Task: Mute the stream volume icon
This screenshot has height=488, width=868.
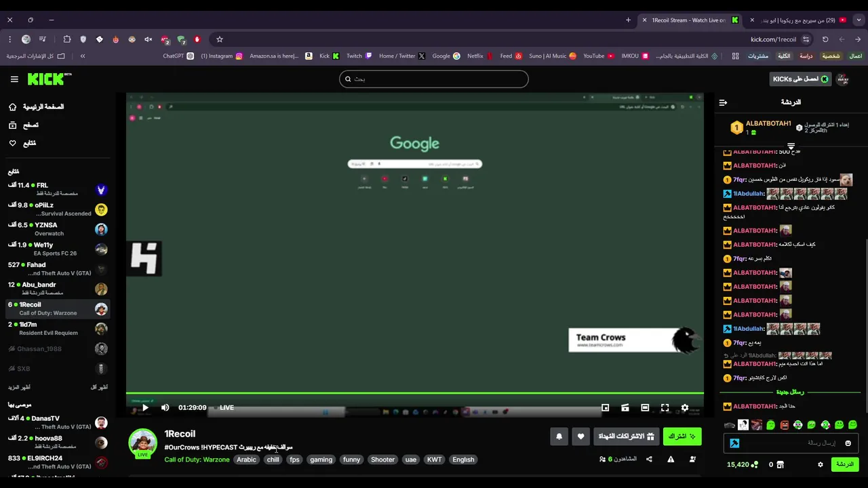Action: click(x=165, y=407)
